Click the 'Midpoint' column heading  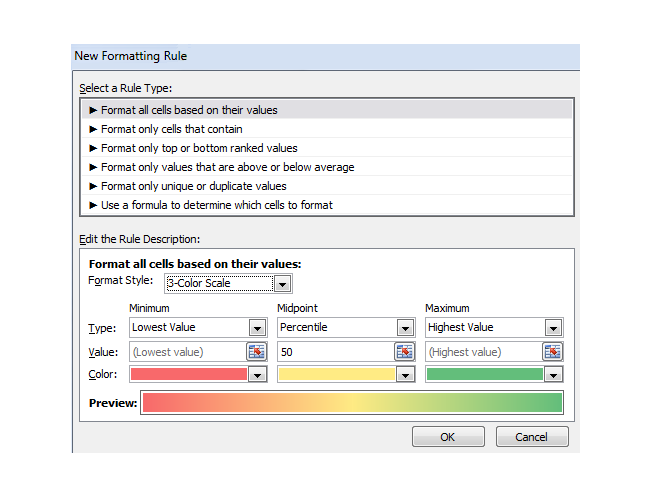coord(297,308)
